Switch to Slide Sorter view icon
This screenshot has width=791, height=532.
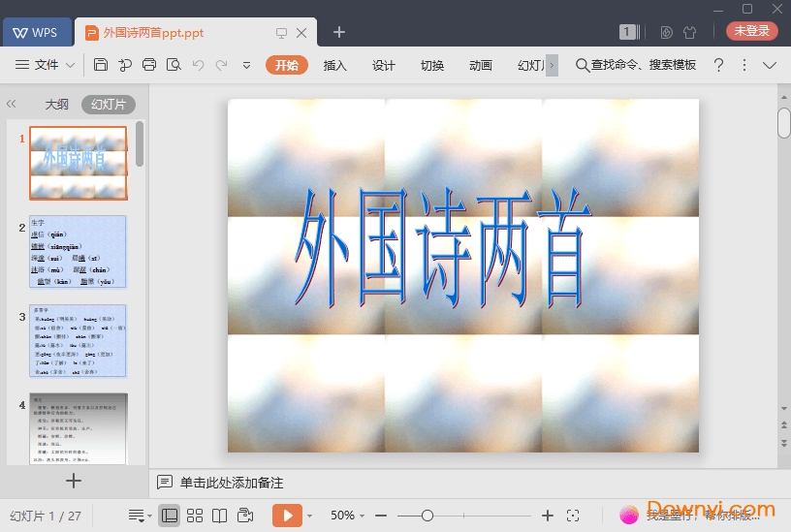[x=195, y=516]
